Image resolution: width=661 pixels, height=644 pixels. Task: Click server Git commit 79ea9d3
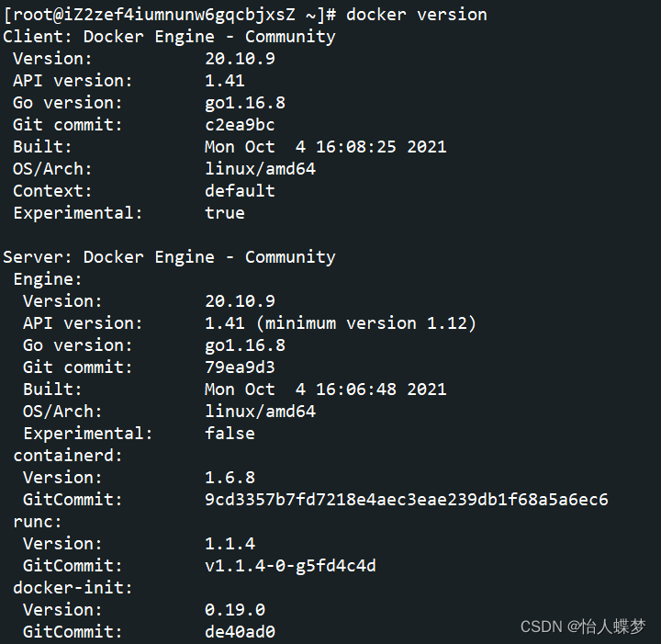pos(240,367)
